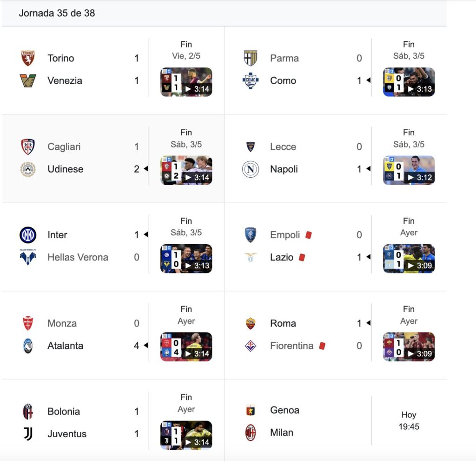Click the Juventus logo
The image size is (476, 461).
coord(27,434)
